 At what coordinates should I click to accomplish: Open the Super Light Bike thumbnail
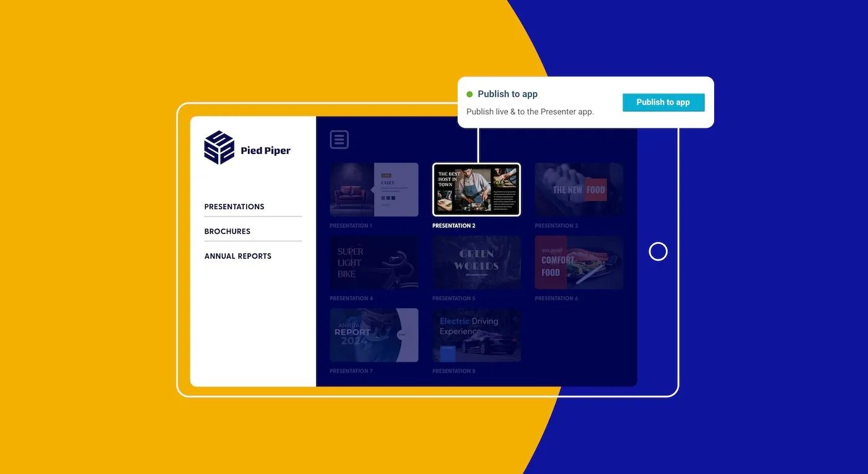point(374,262)
